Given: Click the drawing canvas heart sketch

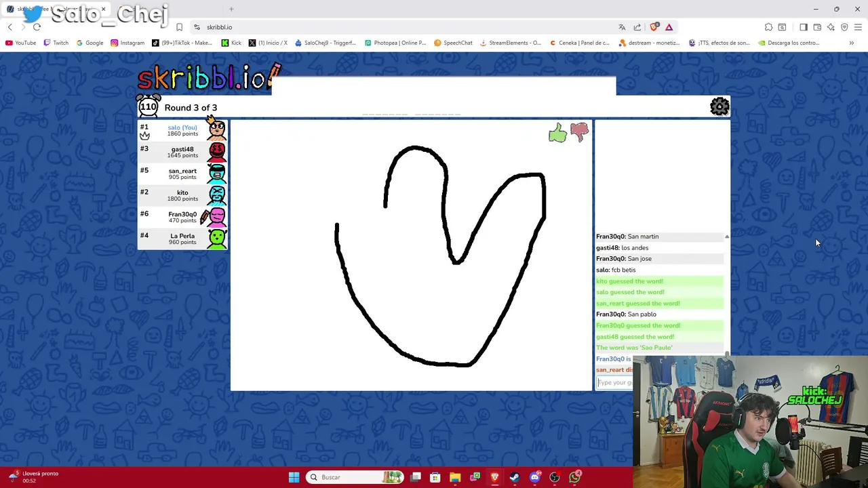Looking at the screenshot, I should [x=441, y=256].
